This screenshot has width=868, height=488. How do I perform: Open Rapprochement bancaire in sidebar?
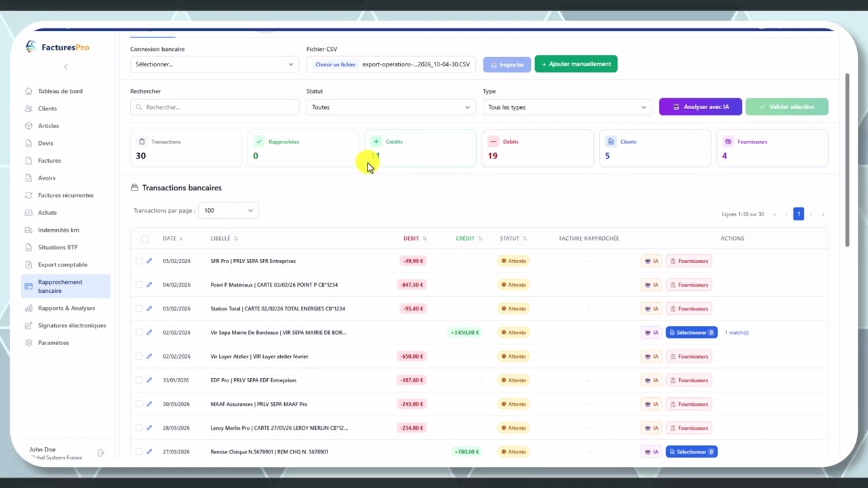[65, 286]
